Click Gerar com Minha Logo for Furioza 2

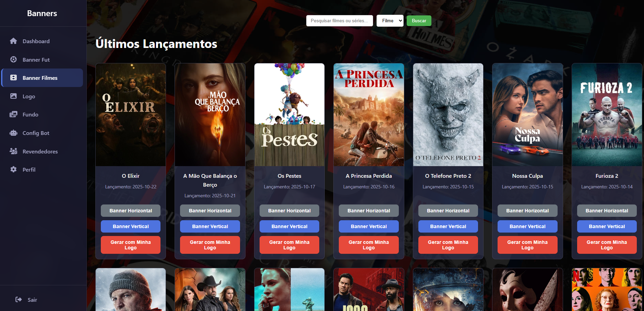[607, 245]
